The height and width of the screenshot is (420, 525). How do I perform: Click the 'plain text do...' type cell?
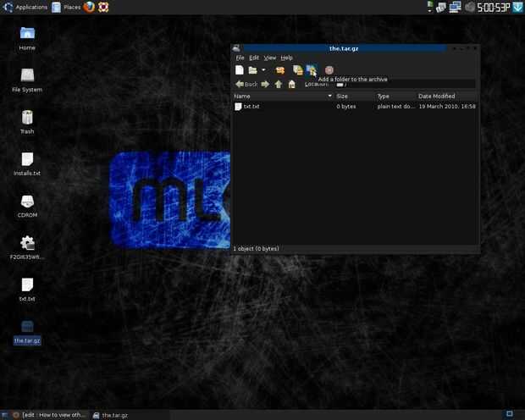[x=395, y=106]
